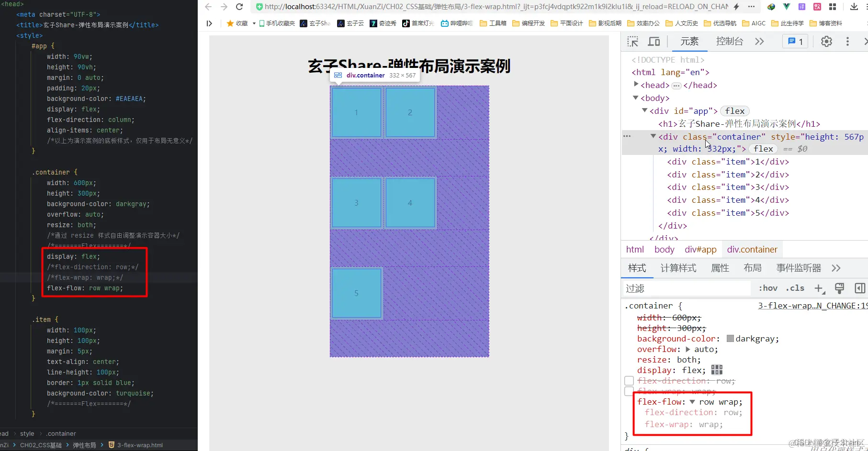This screenshot has width=868, height=451.
Task: Go forward in browser history
Action: 224,7
